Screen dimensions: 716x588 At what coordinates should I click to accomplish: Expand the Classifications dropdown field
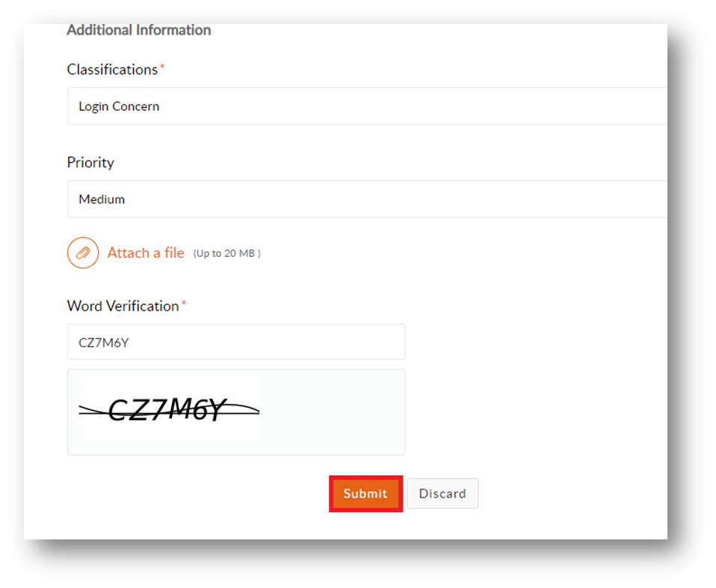[x=367, y=106]
